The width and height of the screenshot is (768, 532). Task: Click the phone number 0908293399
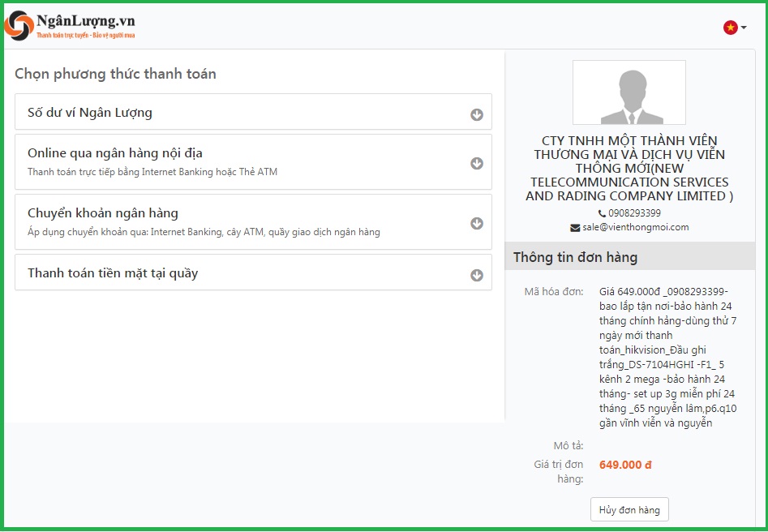(x=634, y=213)
